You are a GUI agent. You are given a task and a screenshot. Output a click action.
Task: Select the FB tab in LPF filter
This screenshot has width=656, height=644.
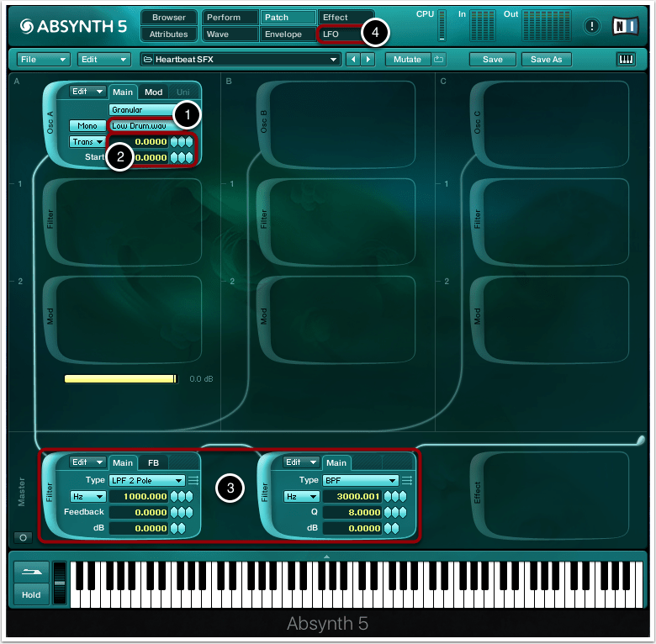click(x=154, y=463)
